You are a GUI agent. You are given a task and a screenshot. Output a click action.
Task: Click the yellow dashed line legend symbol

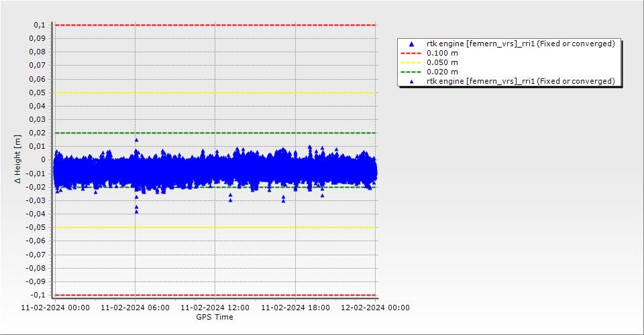(x=412, y=62)
